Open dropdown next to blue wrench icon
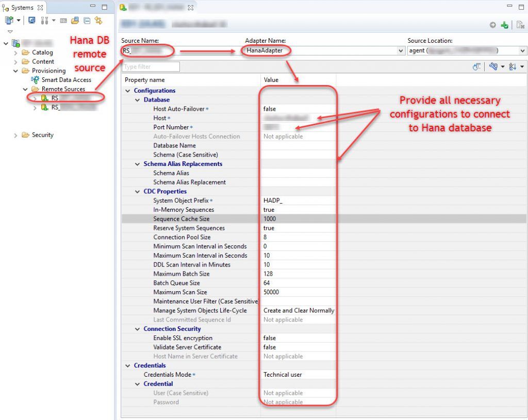Image resolution: width=528 pixels, height=420 pixels. 502,66
